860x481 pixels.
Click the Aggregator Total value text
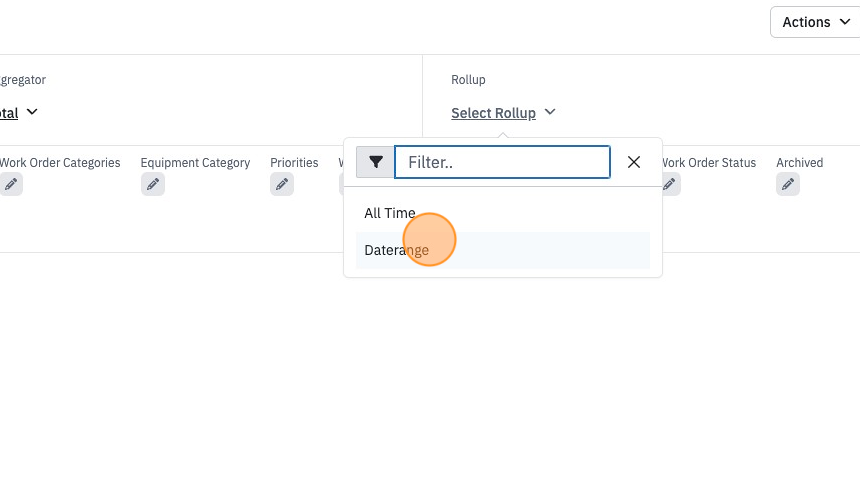pyautogui.click(x=9, y=113)
